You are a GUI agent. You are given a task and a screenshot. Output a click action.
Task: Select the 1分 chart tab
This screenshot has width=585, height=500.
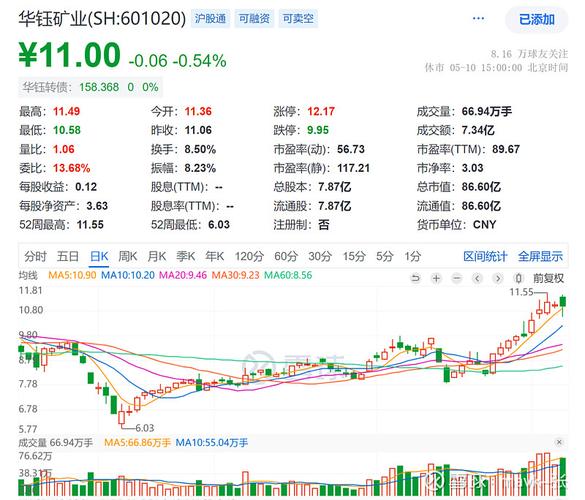click(x=413, y=256)
